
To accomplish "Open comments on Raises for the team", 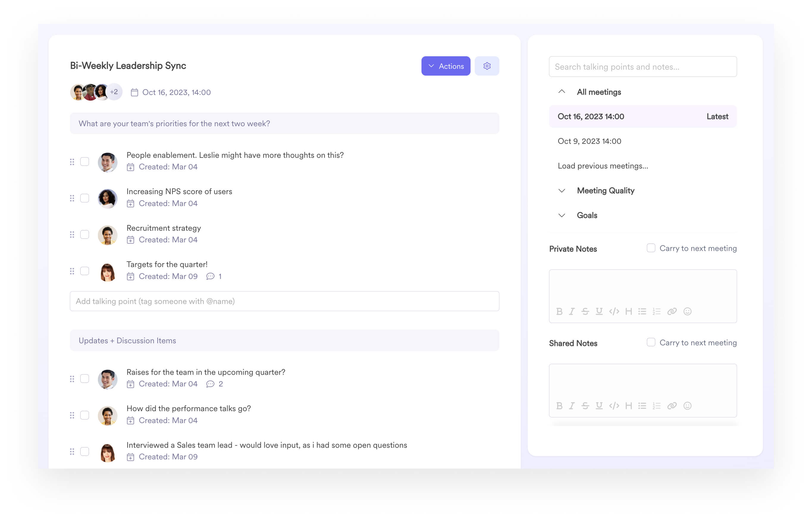I will [214, 384].
